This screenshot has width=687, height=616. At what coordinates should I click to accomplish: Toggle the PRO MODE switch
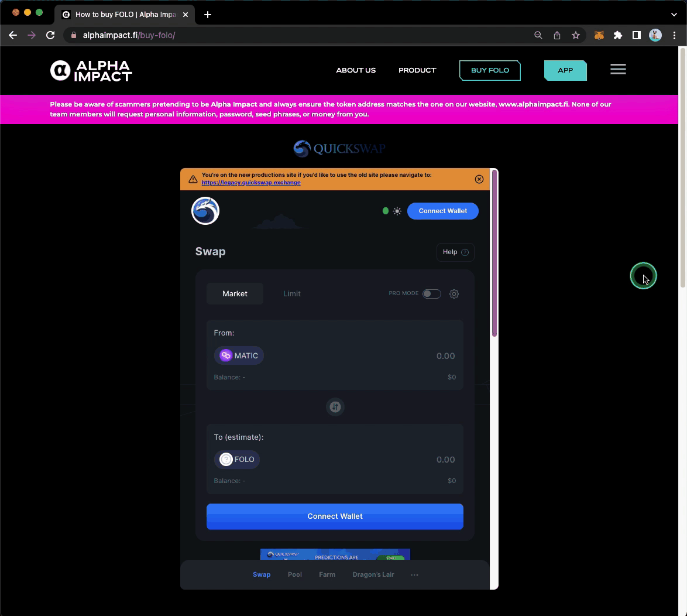coord(431,294)
